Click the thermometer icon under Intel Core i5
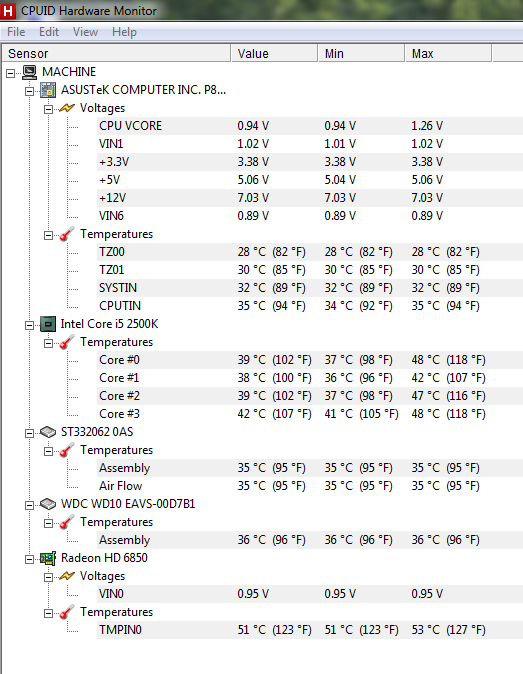Screen dimensions: 523x674 67,342
